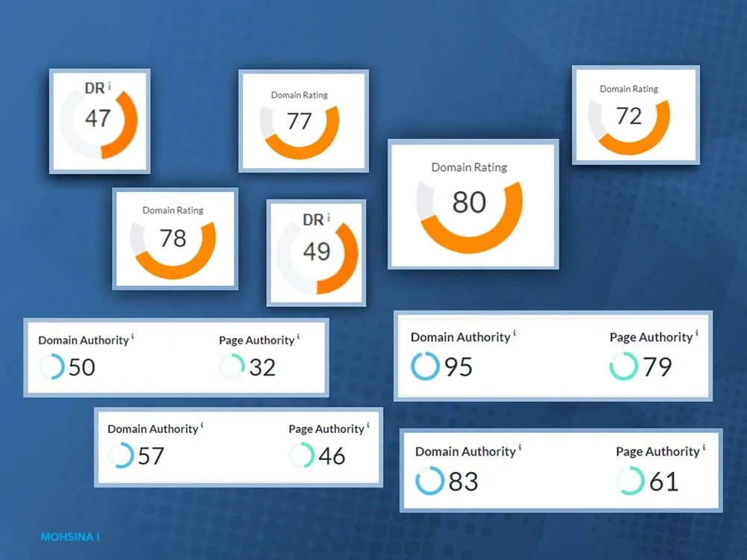747x560 pixels.
Task: Click the Page Authority value 61
Action: pos(664,482)
